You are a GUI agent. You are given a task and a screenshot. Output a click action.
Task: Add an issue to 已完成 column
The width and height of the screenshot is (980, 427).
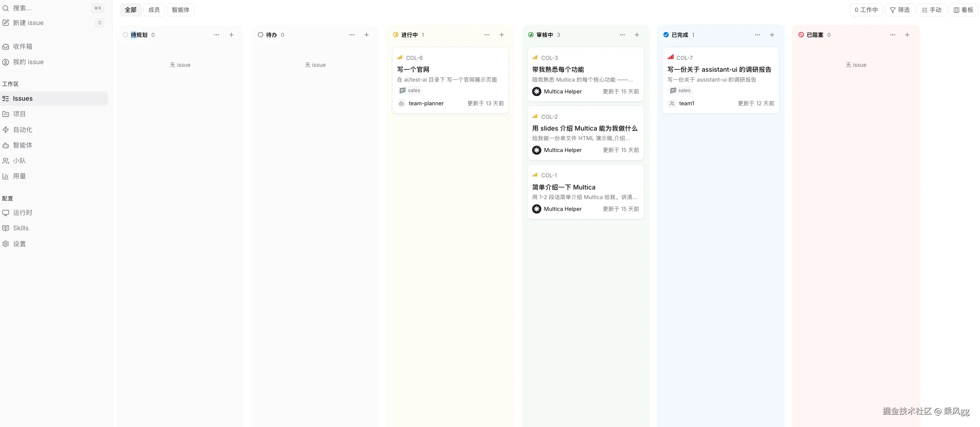(772, 35)
